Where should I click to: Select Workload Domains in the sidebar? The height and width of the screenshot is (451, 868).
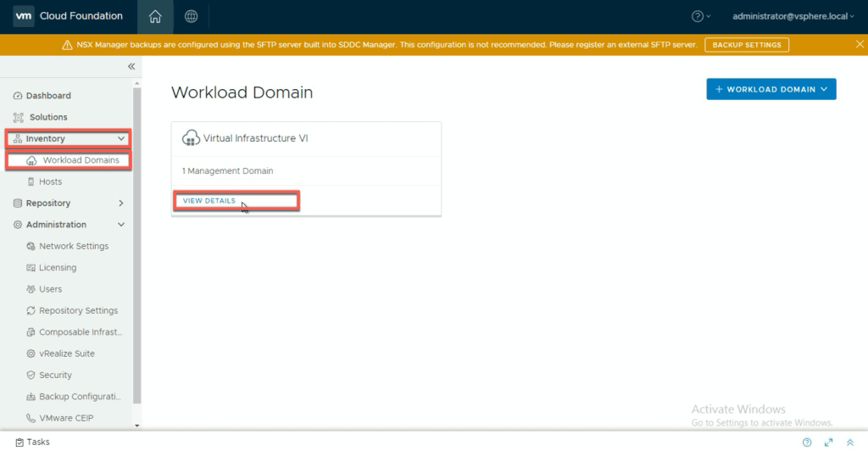[81, 160]
